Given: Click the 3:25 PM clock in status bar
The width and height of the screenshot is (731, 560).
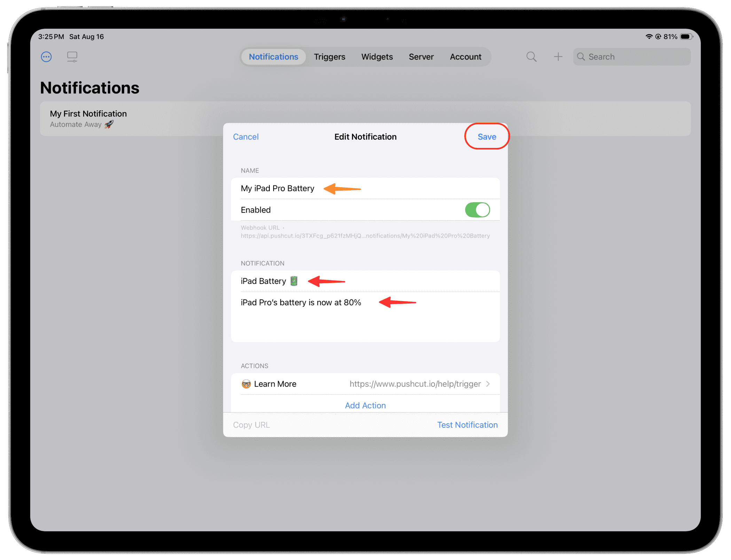Looking at the screenshot, I should point(51,37).
